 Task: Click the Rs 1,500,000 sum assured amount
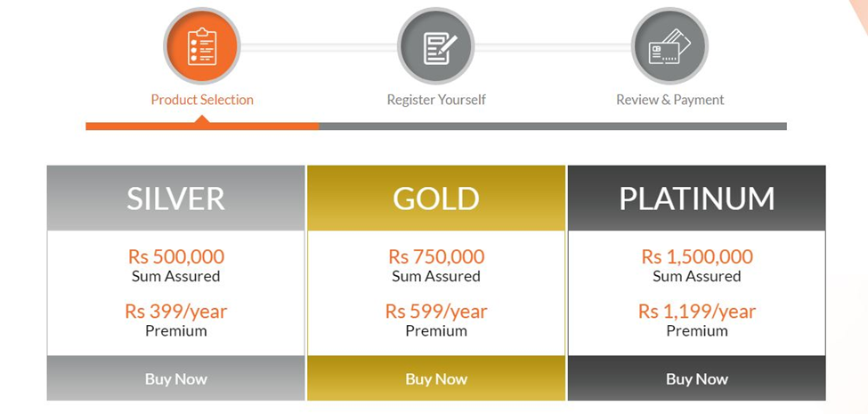coord(696,256)
